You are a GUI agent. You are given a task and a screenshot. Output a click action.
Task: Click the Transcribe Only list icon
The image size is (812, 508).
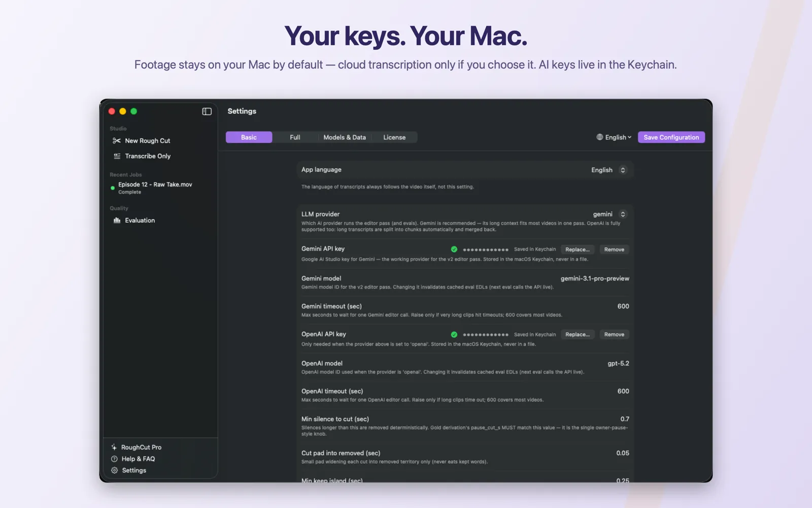117,156
